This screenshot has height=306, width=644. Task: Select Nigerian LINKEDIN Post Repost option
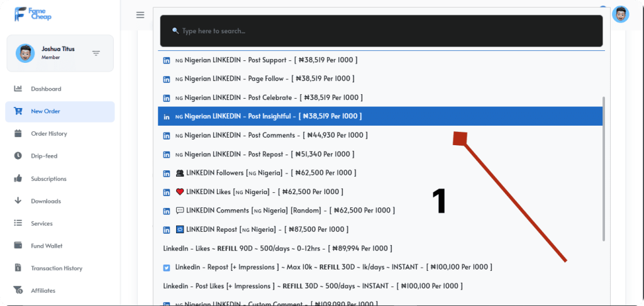pos(380,154)
